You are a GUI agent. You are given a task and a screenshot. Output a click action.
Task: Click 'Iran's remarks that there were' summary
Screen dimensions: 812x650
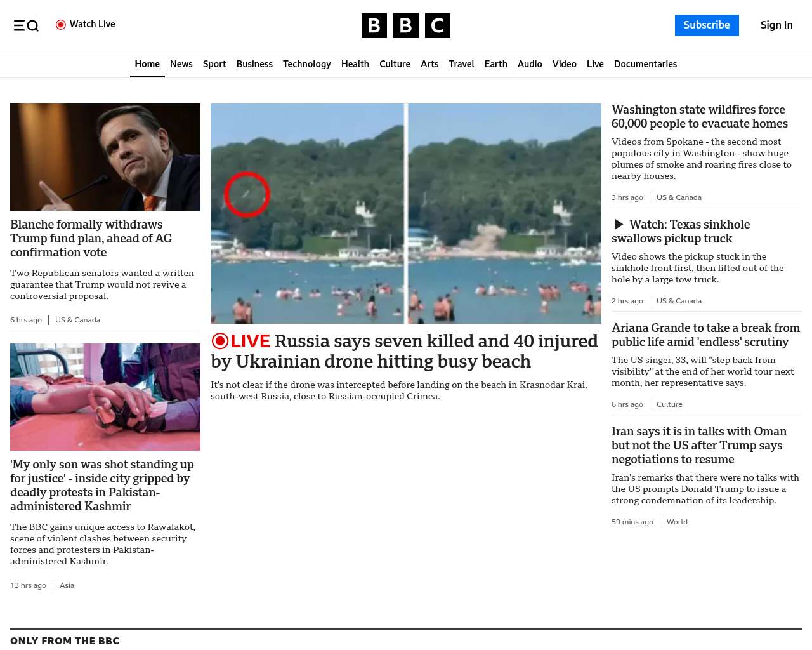pyautogui.click(x=705, y=489)
